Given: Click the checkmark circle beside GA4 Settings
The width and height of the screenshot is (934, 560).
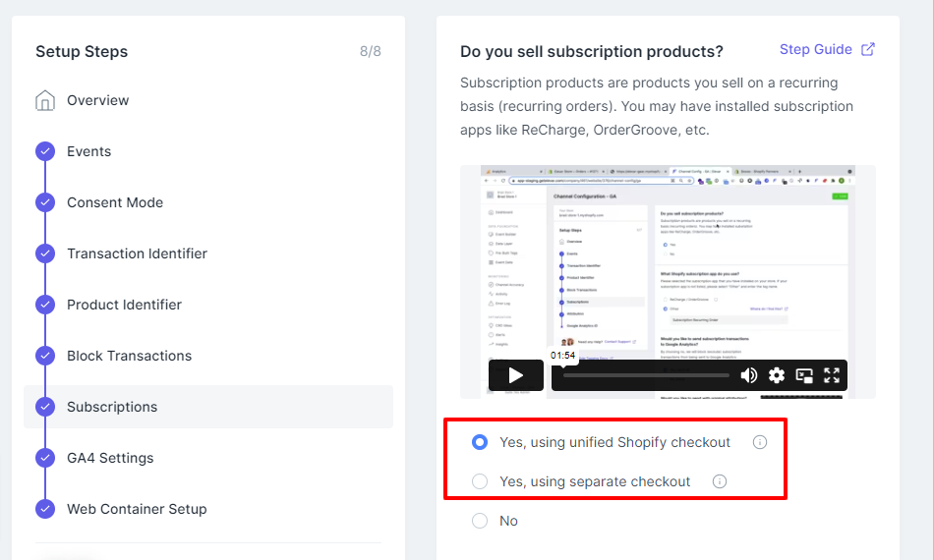Looking at the screenshot, I should coord(45,458).
